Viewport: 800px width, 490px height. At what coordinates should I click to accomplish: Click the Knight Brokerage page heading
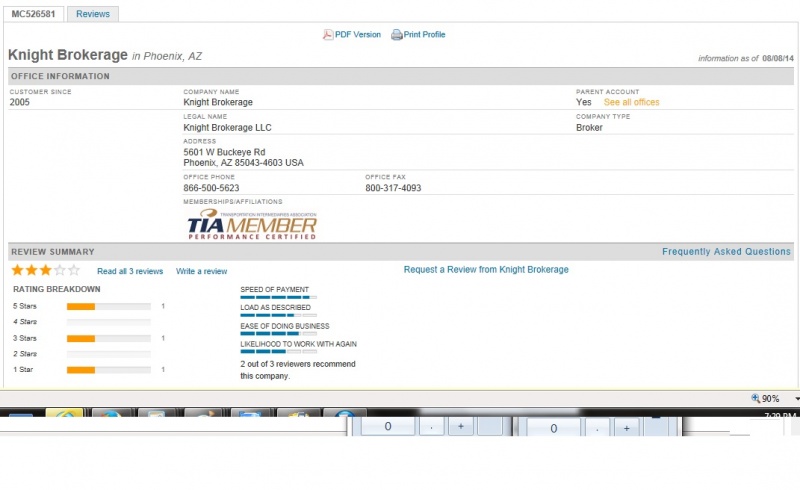click(68, 55)
